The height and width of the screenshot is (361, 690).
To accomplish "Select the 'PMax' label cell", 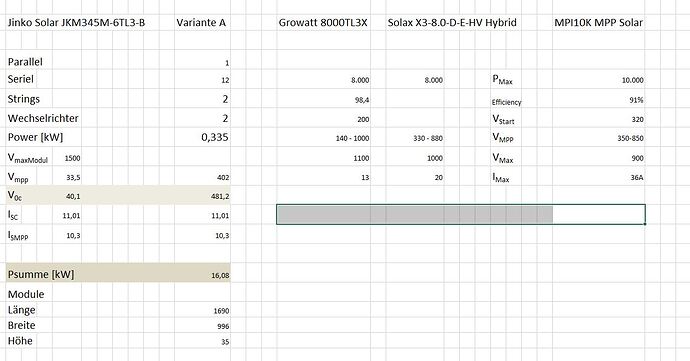I will [502, 80].
